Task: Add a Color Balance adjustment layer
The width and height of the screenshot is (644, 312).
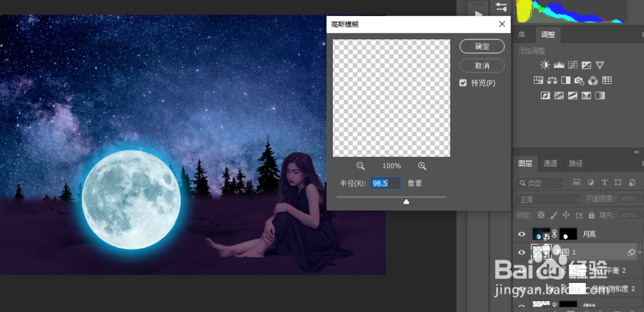Action: pos(552,80)
